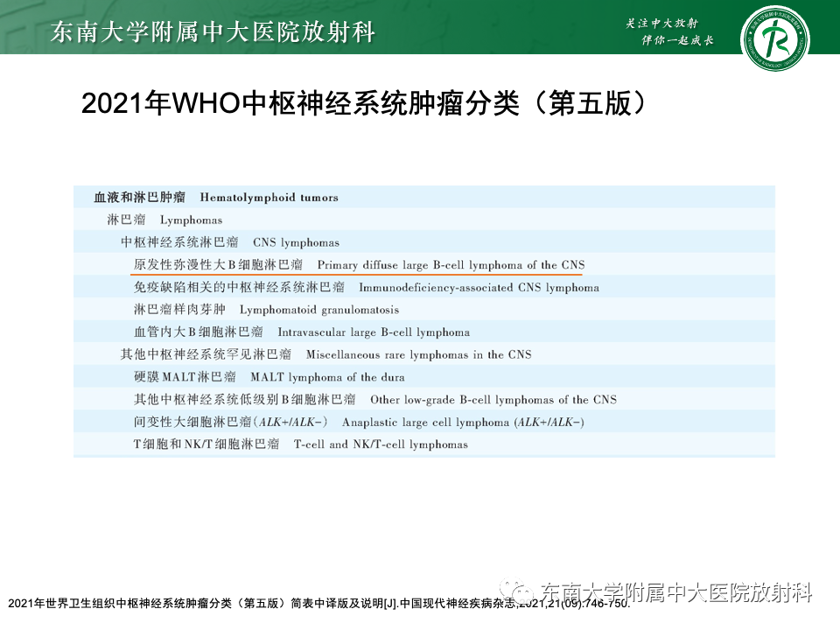Click the Chinese label 其他中枢神经系统低级别B细胞淋巴瘤
The width and height of the screenshot is (840, 630).
244,399
